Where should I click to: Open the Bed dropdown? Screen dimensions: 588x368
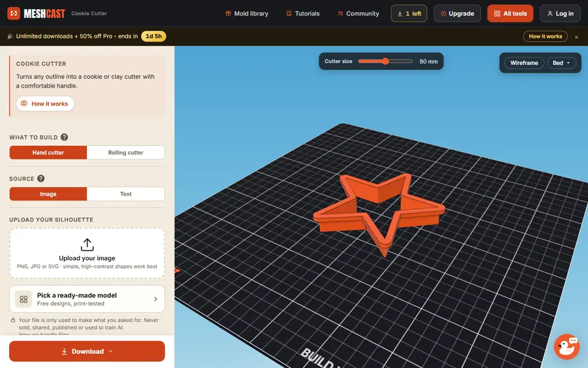pos(562,63)
